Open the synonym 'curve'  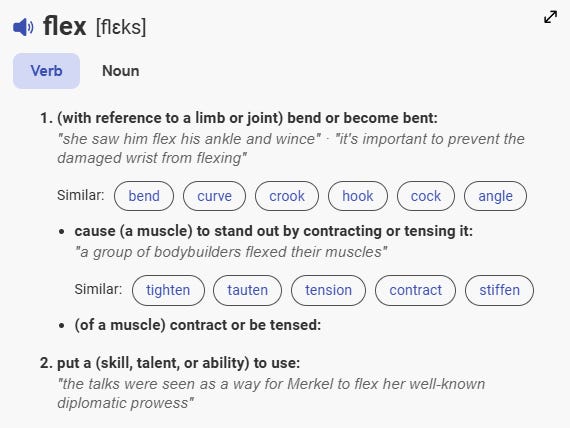214,196
